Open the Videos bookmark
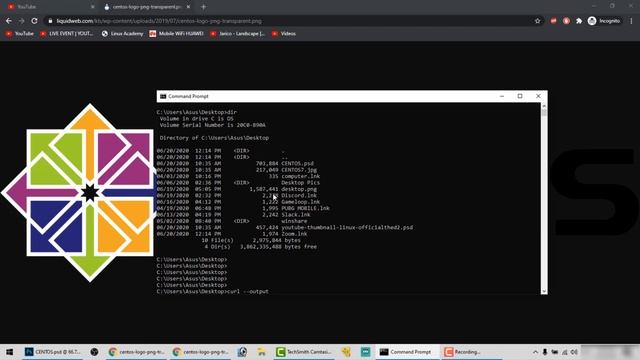Viewport: 640px width, 360px height. click(284, 34)
